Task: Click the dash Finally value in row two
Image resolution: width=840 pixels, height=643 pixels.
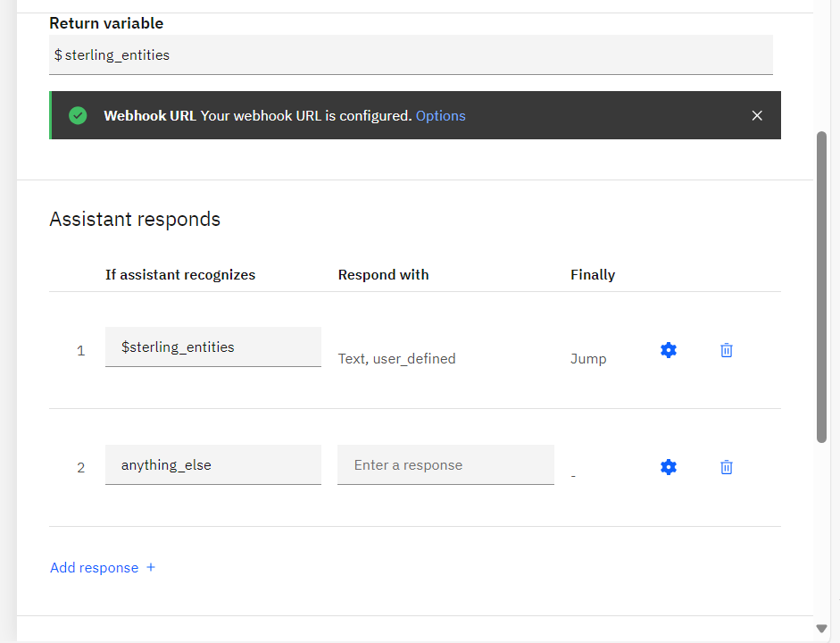Action: pyautogui.click(x=573, y=476)
